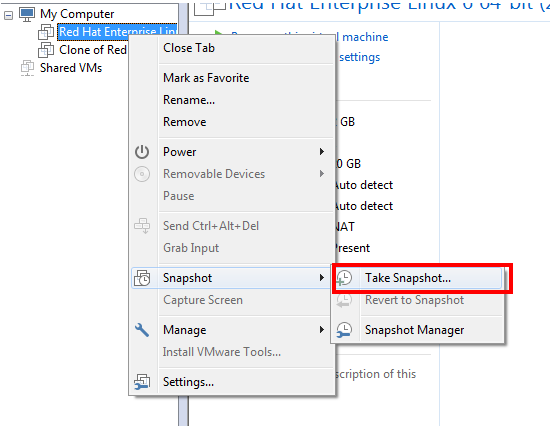Screen dimensions: 550x426
Task: Select Shared VMs tree item
Action: click(x=71, y=68)
